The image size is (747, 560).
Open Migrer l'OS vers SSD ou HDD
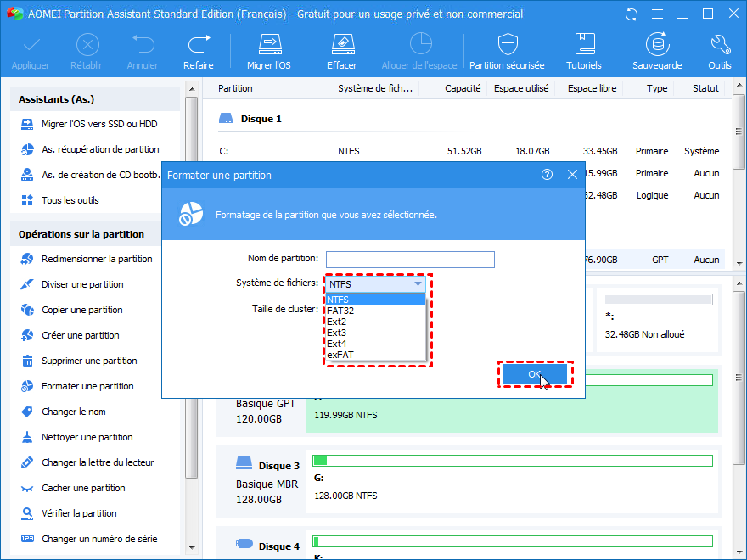tap(99, 124)
